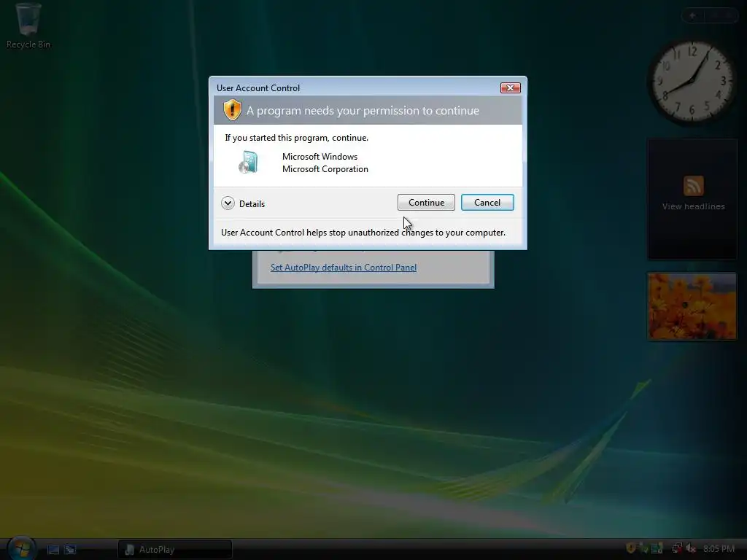Image resolution: width=747 pixels, height=560 pixels.
Task: Close the User Account Control dialog
Action: click(x=510, y=87)
